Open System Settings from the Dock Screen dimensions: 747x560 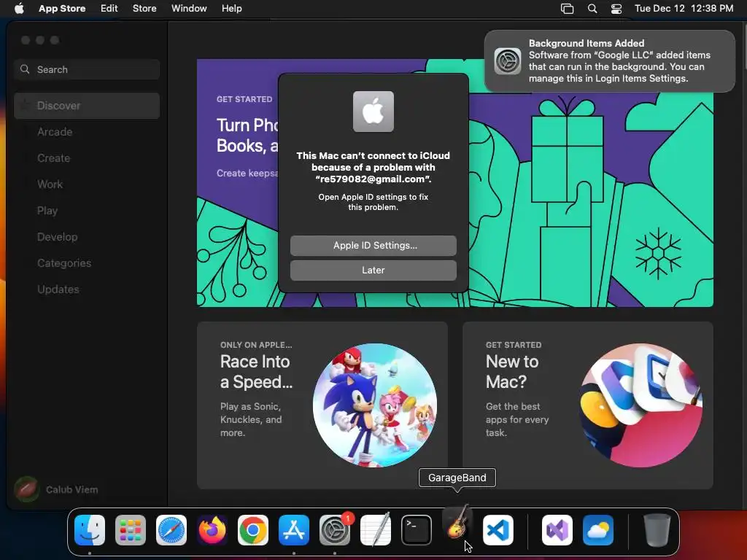(x=334, y=530)
